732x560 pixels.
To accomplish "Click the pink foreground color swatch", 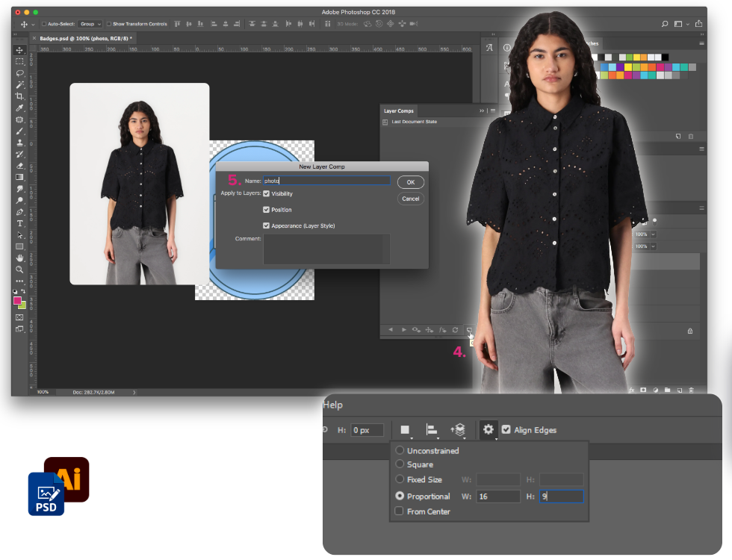I will (17, 301).
